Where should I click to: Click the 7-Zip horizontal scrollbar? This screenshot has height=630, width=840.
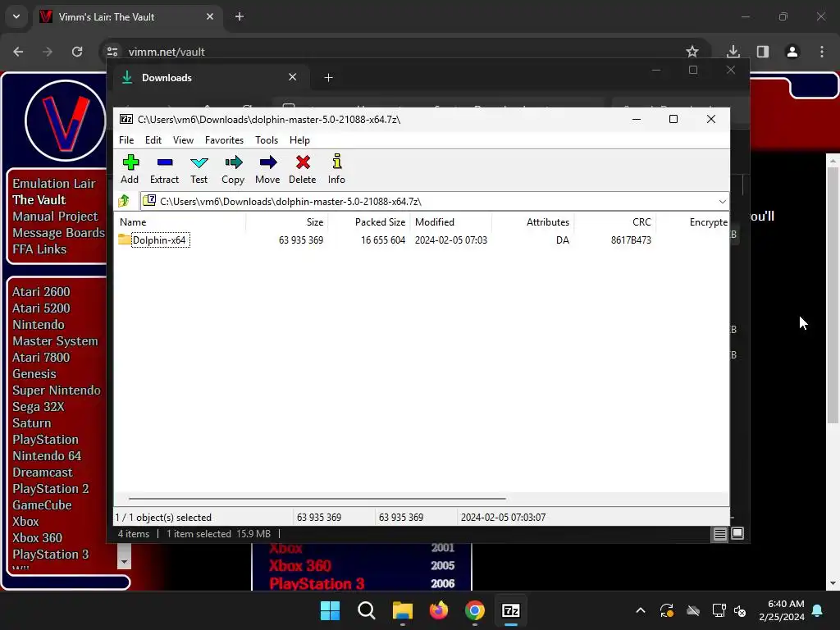coord(317,498)
